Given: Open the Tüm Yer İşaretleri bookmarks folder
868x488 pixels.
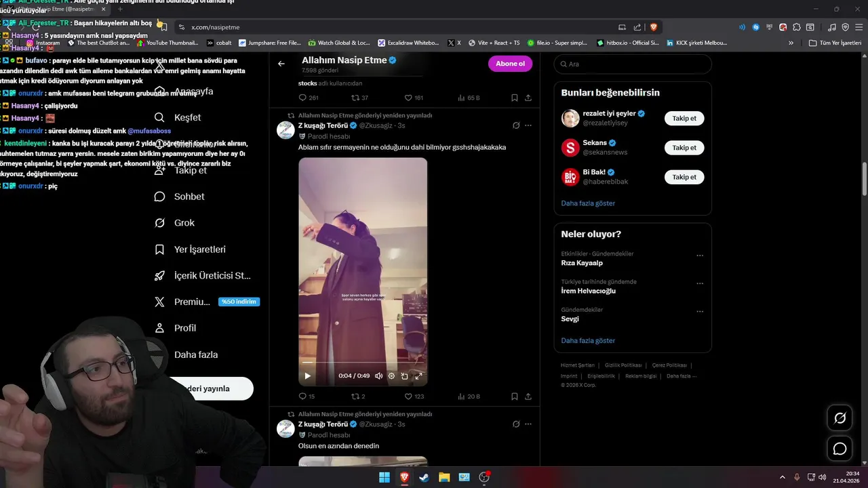Looking at the screenshot, I should click(x=835, y=43).
